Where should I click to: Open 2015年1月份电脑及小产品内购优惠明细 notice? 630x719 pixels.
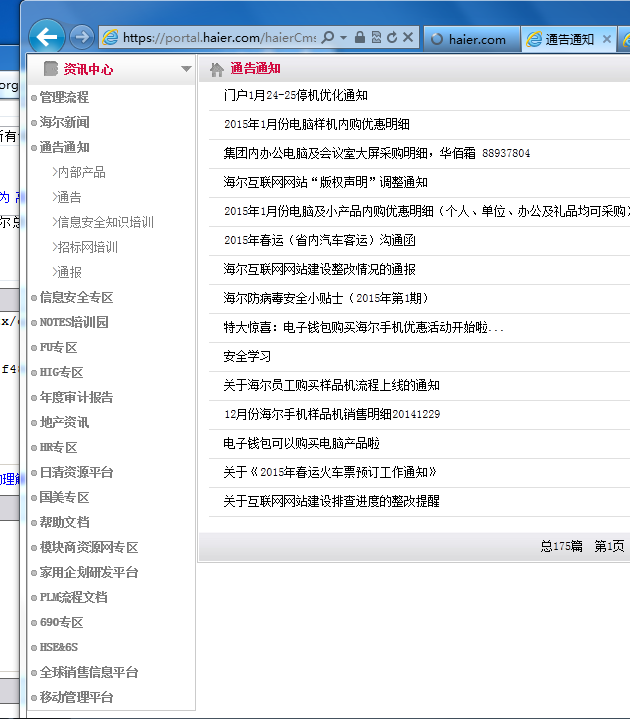[x=426, y=211]
